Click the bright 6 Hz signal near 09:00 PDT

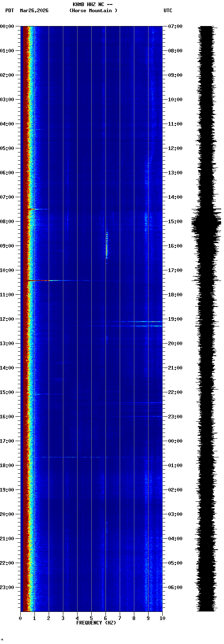coord(107,245)
